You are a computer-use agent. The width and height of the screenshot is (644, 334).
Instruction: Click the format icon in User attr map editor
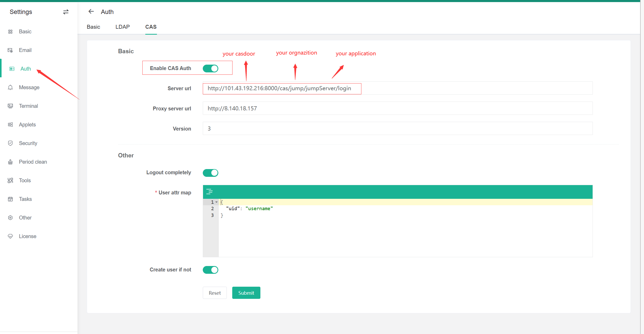click(x=210, y=192)
